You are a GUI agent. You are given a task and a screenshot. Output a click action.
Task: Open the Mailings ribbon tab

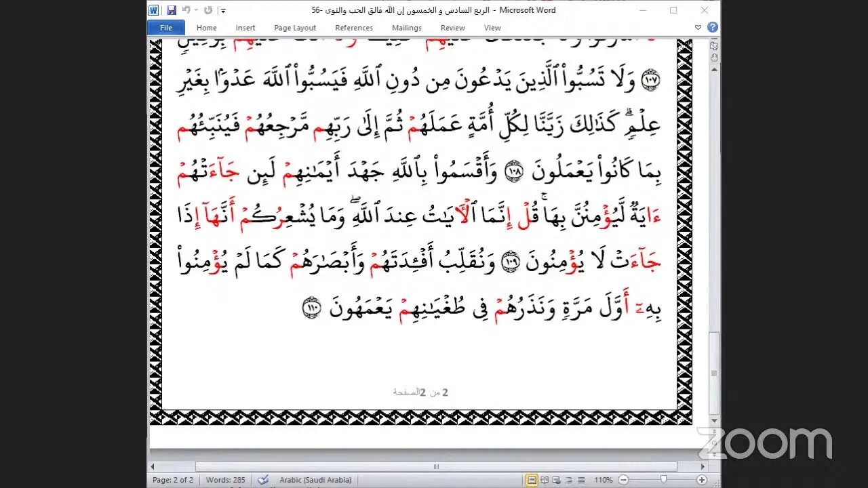coord(407,28)
